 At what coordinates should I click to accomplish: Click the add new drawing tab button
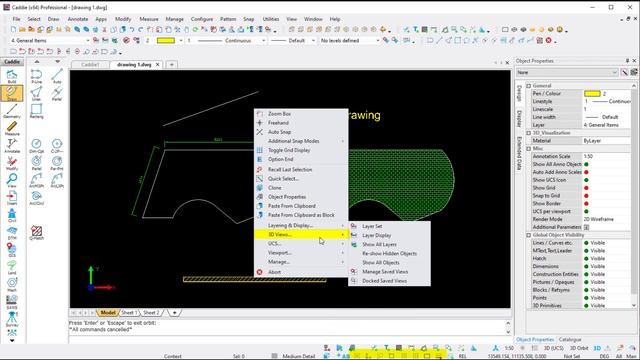pos(171,64)
